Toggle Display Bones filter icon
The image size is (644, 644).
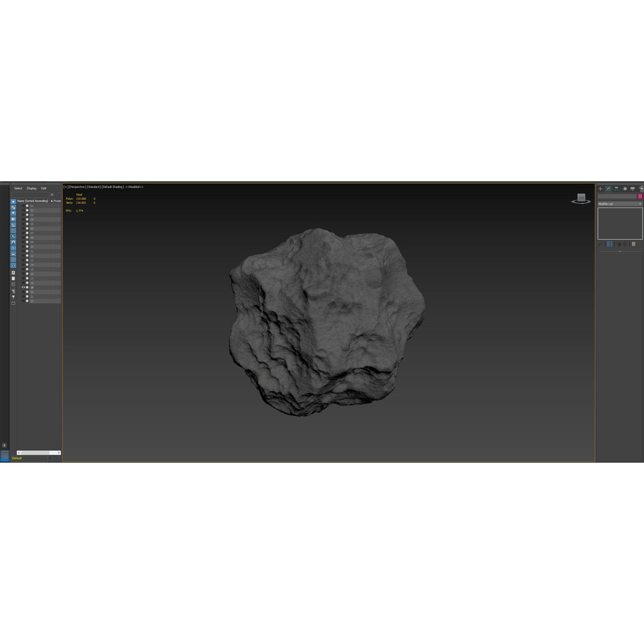pyautogui.click(x=13, y=248)
